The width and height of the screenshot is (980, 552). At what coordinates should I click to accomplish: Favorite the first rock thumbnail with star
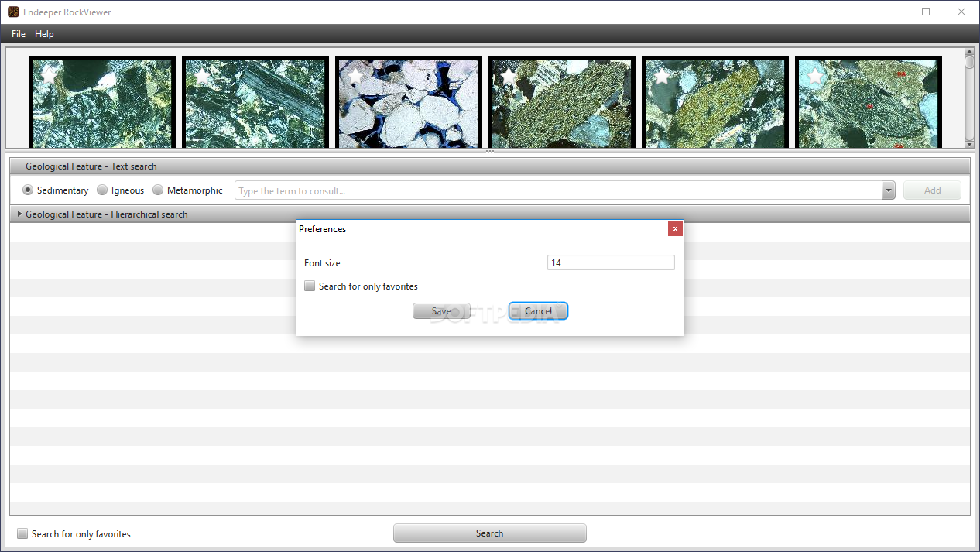click(49, 75)
